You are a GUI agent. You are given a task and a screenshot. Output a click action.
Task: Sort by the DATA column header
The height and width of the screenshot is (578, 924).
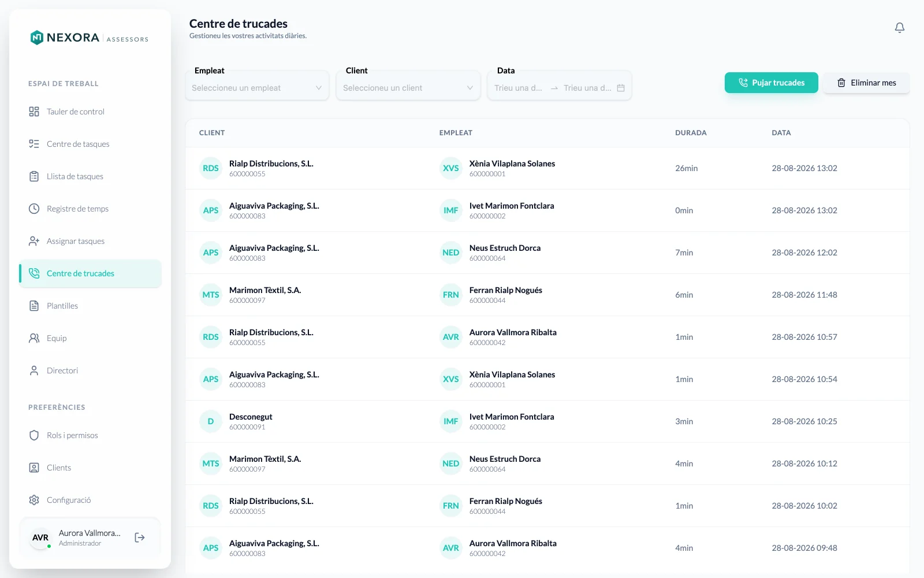pos(781,133)
